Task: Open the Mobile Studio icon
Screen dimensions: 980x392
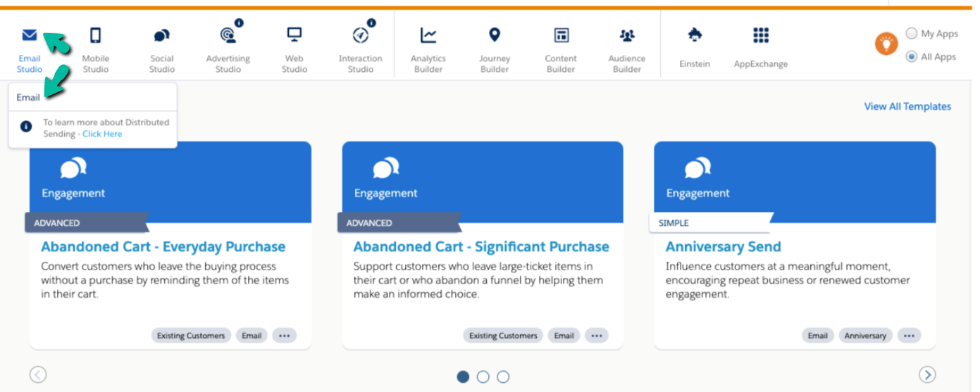Action: tap(96, 36)
